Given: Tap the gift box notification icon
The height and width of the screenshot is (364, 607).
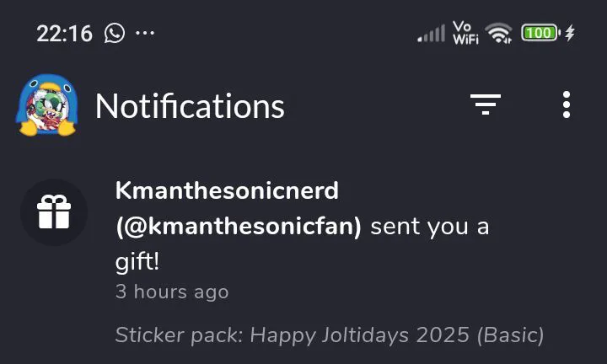Looking at the screenshot, I should coord(54,212).
